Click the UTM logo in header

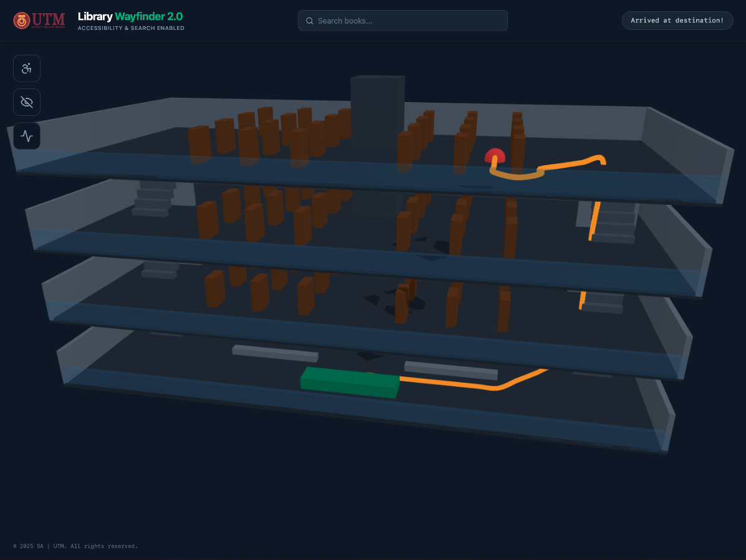pyautogui.click(x=39, y=21)
